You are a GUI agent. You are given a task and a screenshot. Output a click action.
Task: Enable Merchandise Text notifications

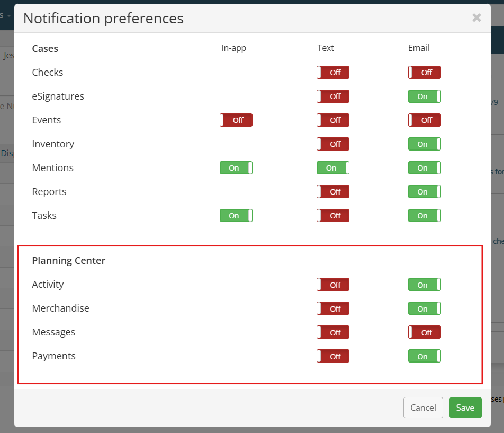coord(332,308)
